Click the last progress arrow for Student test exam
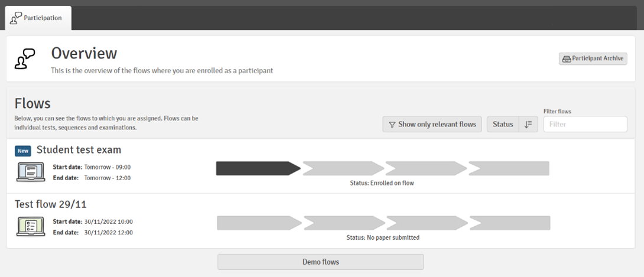Viewport: 644px width, 277px height. pyautogui.click(x=509, y=168)
